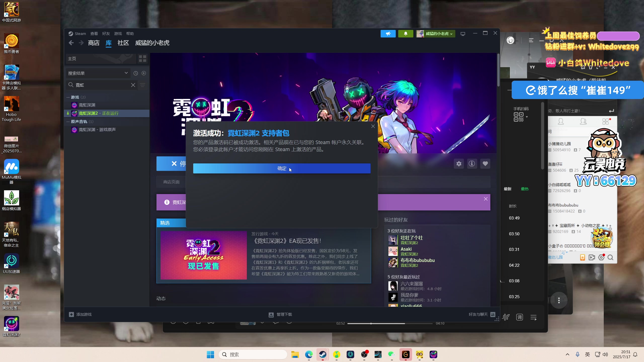The height and width of the screenshot is (362, 644).
Task: Open friend 壮壮了个壮 in friends list
Action: (412, 240)
